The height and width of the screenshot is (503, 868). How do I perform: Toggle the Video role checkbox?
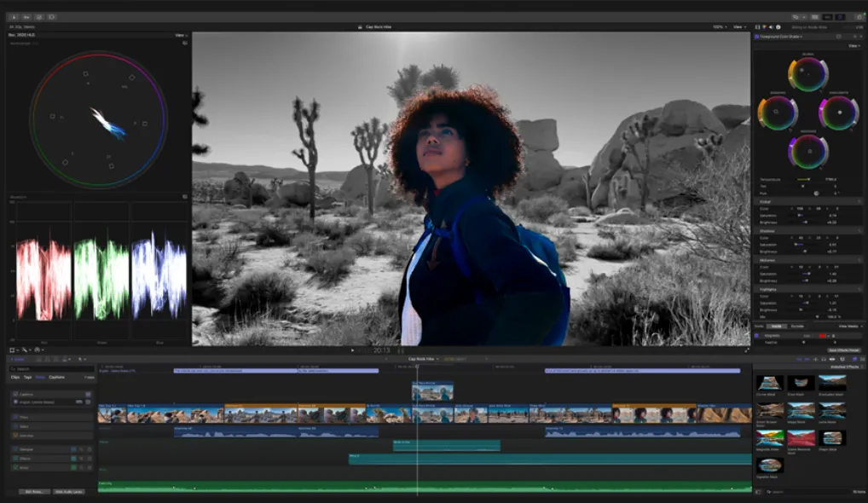[15, 426]
